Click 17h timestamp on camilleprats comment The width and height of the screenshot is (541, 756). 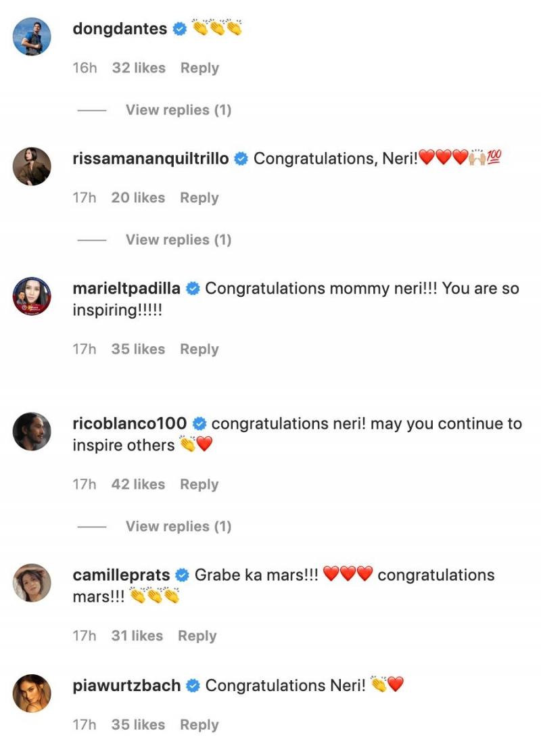tap(85, 636)
